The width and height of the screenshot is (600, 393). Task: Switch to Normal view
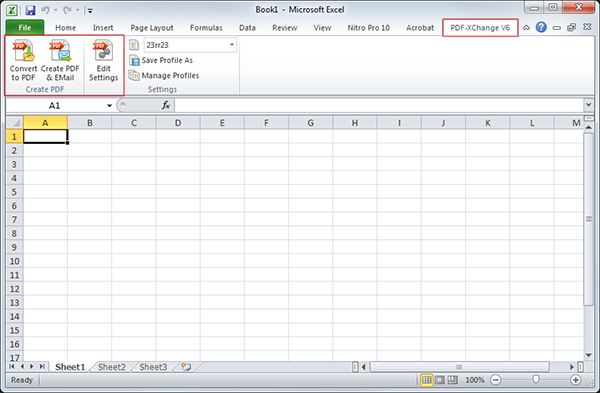coord(426,380)
